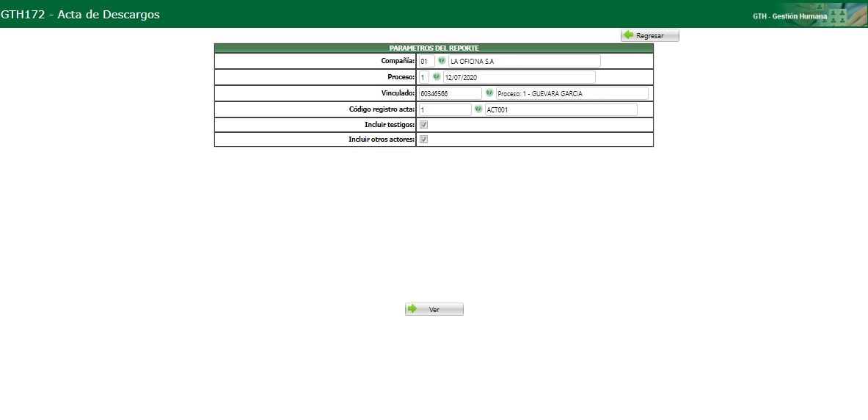Click the Proceso label
This screenshot has height=420, width=868.
(x=401, y=77)
